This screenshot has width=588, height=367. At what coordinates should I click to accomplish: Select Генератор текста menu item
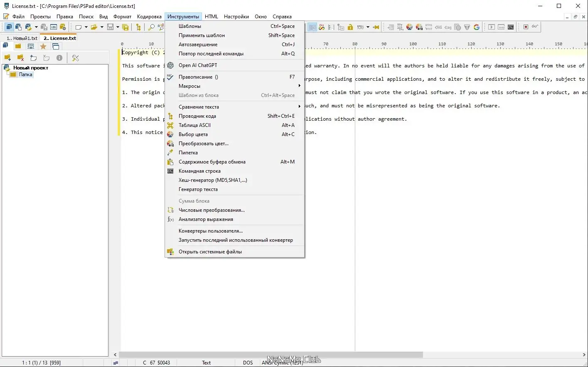tap(235, 189)
